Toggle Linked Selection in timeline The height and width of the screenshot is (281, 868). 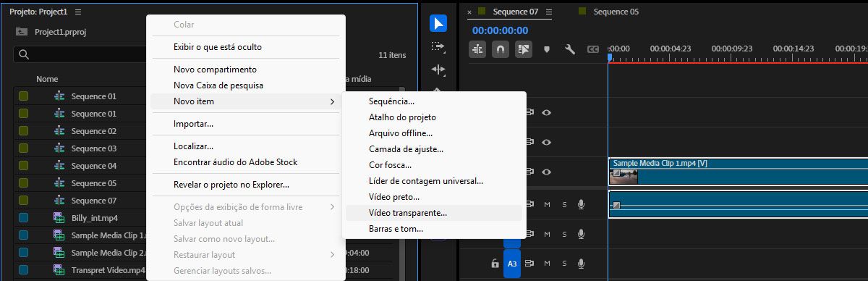point(523,49)
